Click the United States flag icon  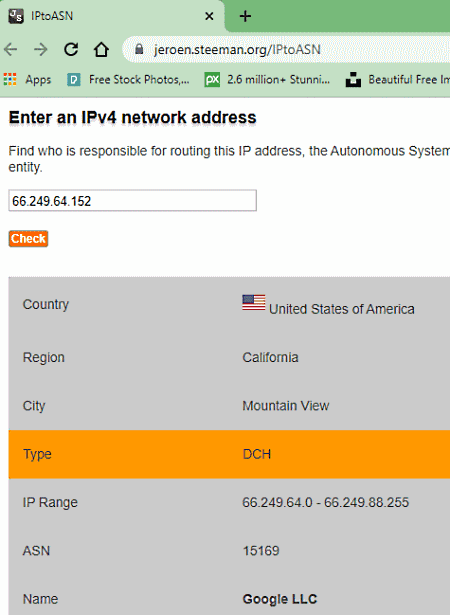(x=253, y=303)
